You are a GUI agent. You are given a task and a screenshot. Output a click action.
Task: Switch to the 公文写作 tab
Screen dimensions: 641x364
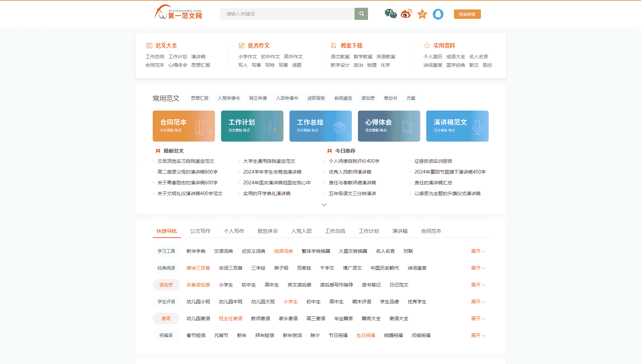click(200, 231)
